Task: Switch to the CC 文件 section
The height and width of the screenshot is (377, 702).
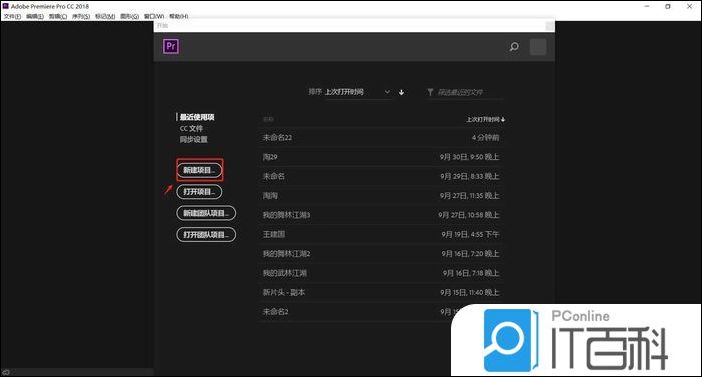Action: point(191,129)
